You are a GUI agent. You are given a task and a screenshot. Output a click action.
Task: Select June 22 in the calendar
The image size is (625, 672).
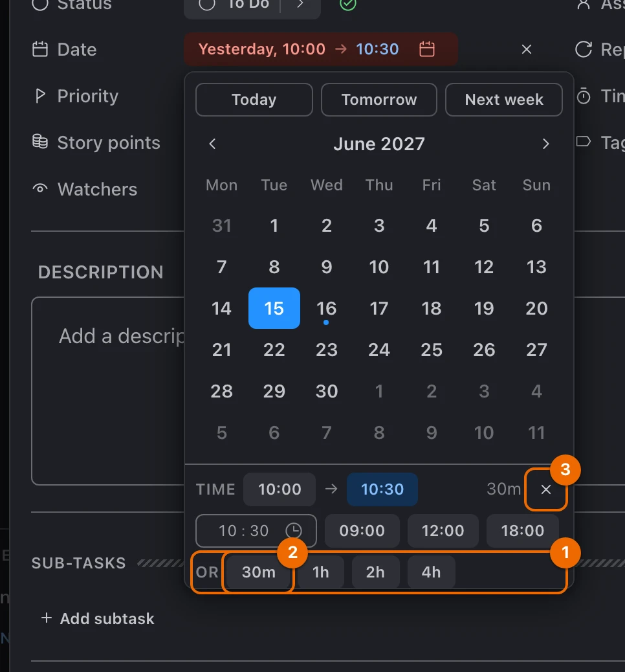tap(274, 350)
